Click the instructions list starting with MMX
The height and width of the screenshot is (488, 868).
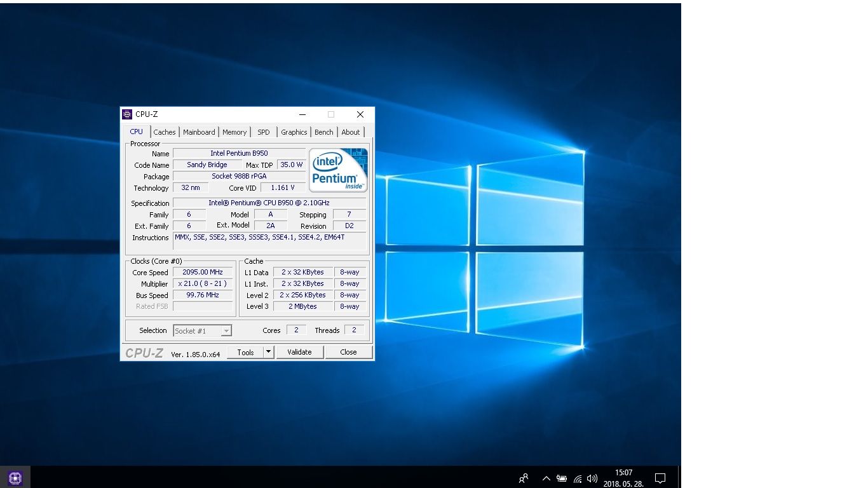point(269,241)
